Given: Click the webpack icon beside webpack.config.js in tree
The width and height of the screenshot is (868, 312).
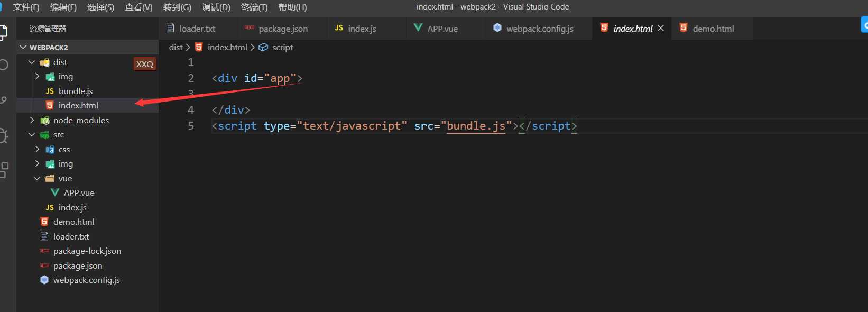Looking at the screenshot, I should tap(44, 280).
